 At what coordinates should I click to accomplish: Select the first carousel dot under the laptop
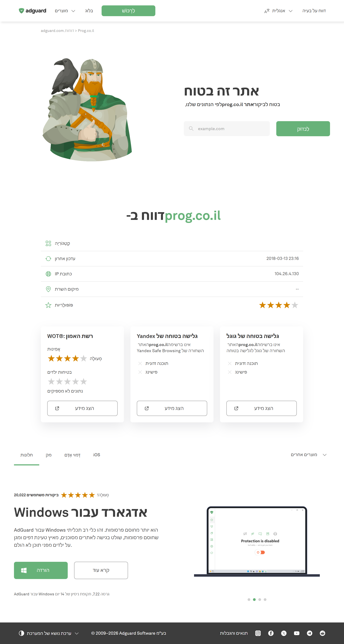click(249, 599)
